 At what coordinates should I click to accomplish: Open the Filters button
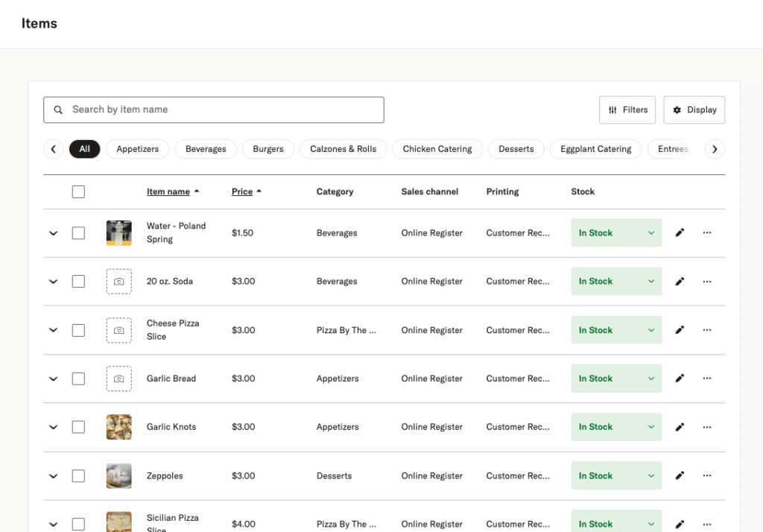pos(627,110)
